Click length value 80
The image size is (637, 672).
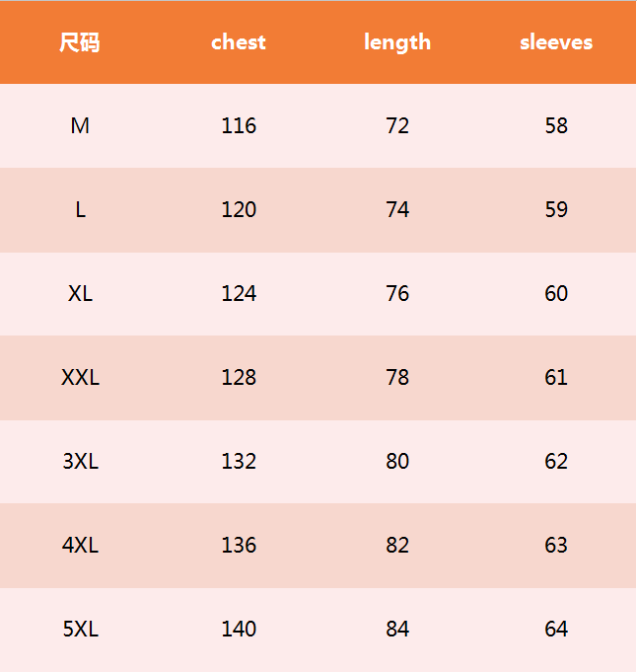click(397, 462)
